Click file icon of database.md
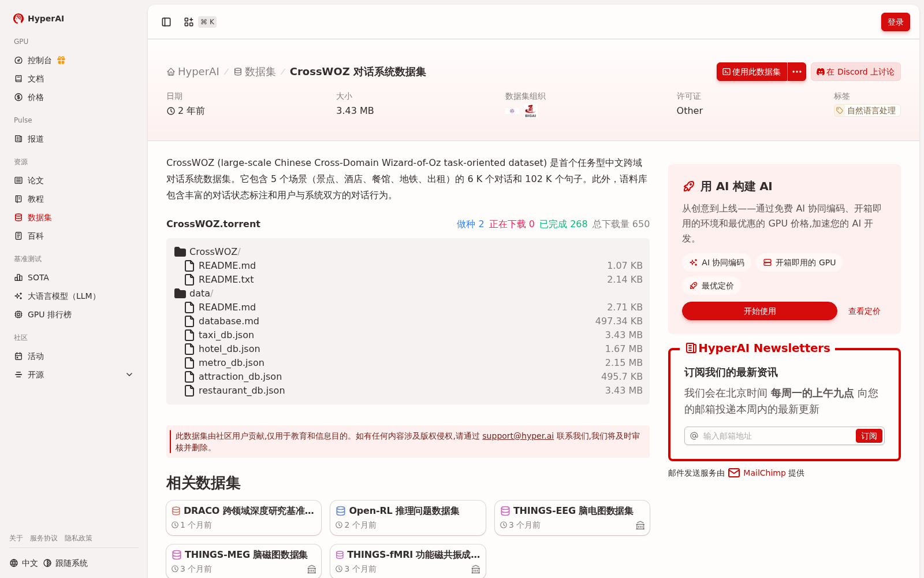Image resolution: width=924 pixels, height=578 pixels. 189,321
